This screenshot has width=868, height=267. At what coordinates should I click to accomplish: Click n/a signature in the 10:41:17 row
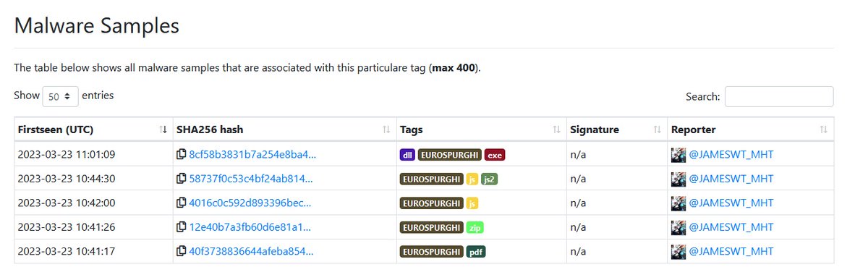(579, 251)
